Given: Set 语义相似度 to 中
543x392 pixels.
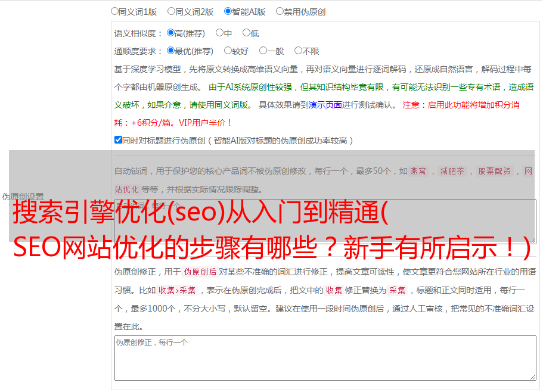Looking at the screenshot, I should (219, 33).
